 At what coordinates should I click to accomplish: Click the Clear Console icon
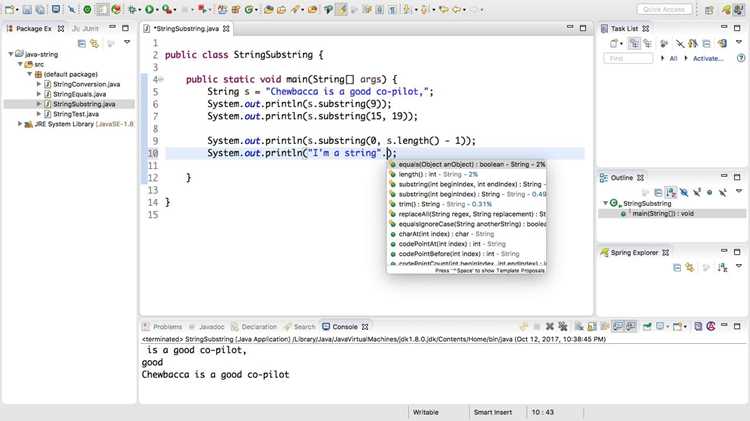pos(579,326)
